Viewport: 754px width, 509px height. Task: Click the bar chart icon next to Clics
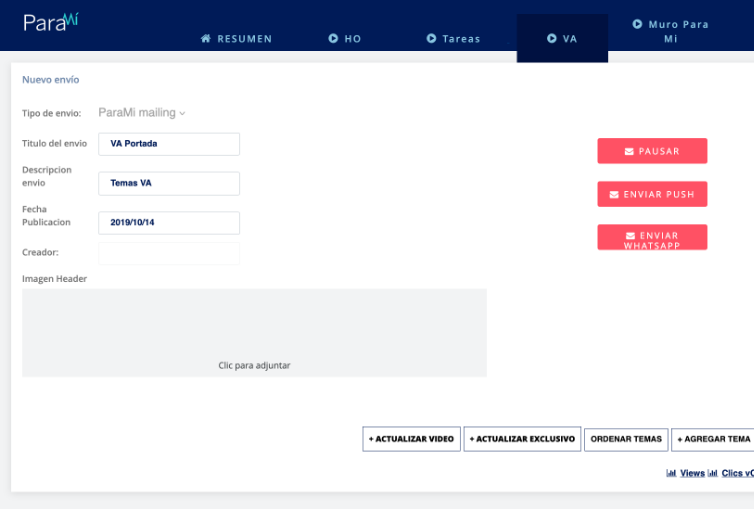click(713, 473)
